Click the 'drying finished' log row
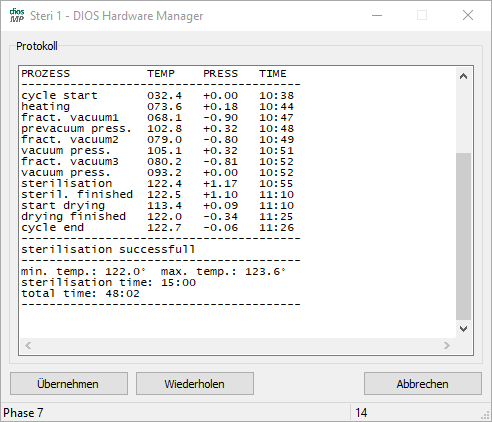The height and width of the screenshot is (422, 492). click(x=157, y=217)
